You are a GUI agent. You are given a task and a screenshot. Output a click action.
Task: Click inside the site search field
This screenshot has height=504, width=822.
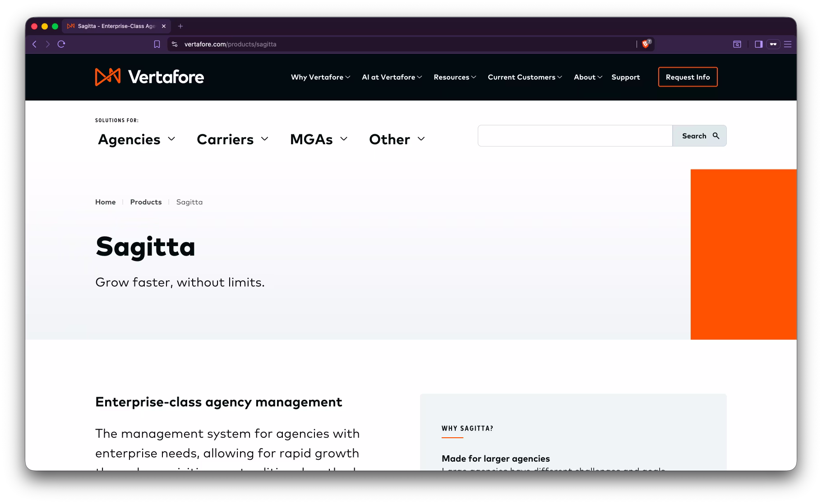coord(575,136)
